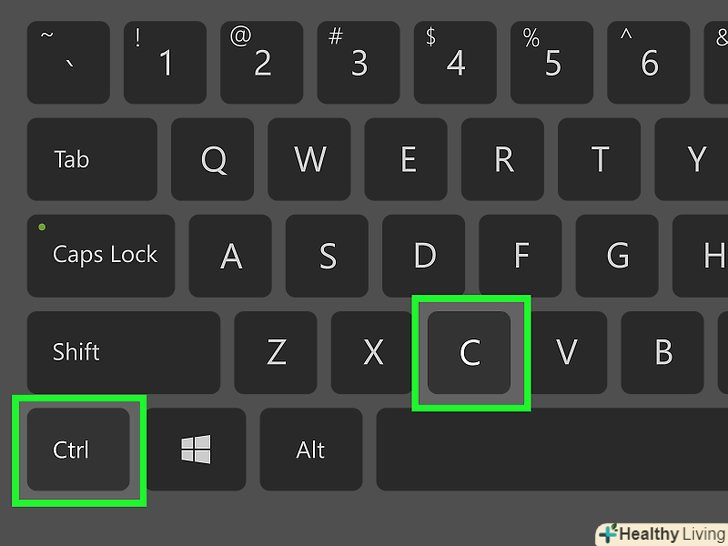Click the ^ 6 key
728x546 pixels.
(x=649, y=62)
